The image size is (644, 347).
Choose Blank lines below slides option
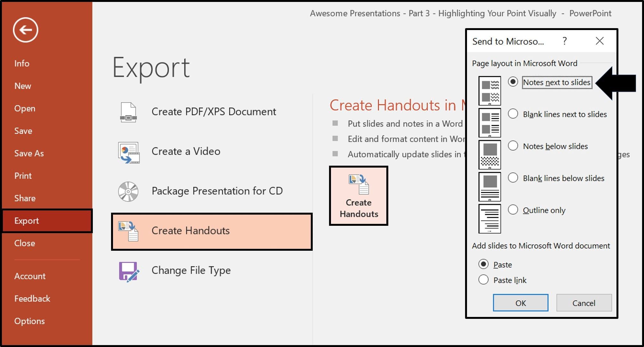pos(513,178)
